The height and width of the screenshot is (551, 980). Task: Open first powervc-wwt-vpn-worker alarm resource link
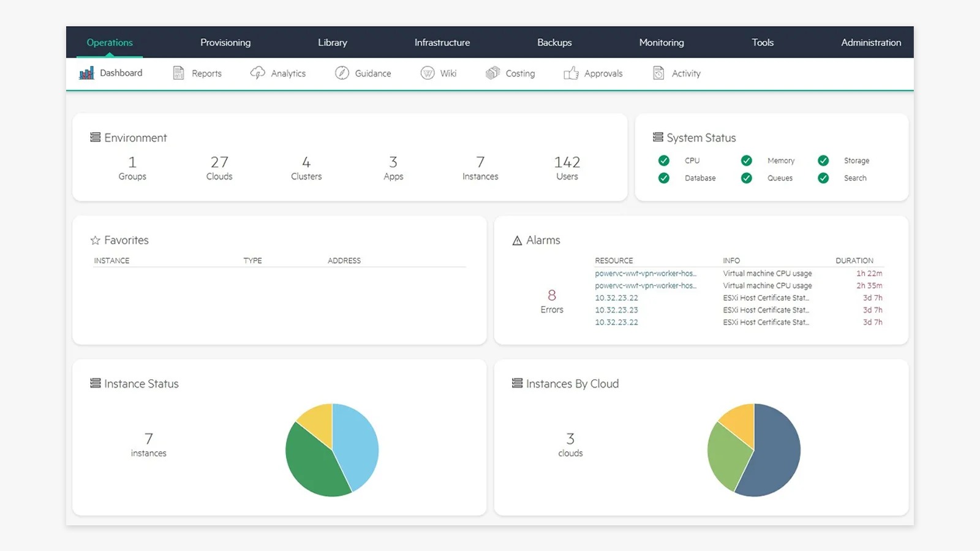pos(646,274)
